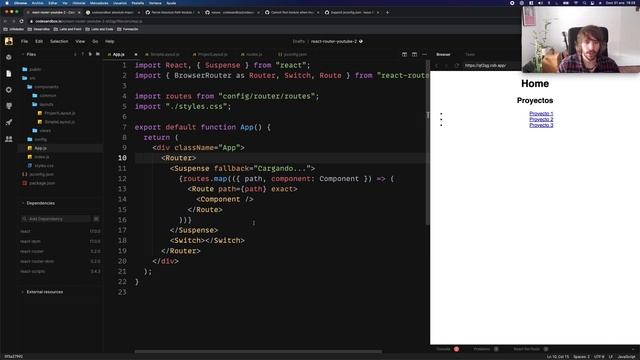The image size is (640, 360).
Task: Open the Help menu in CodeSandbox
Action: [109, 41]
